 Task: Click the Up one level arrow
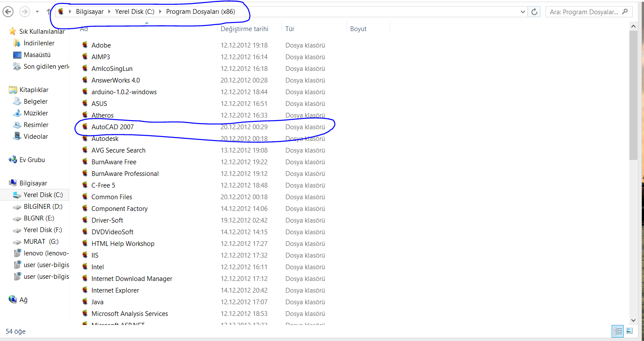coord(48,12)
